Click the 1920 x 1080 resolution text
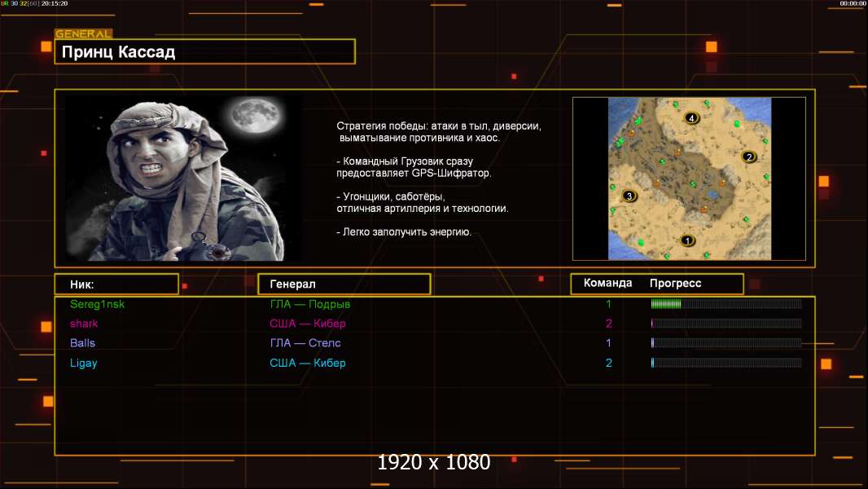The width and height of the screenshot is (868, 489). point(434,462)
